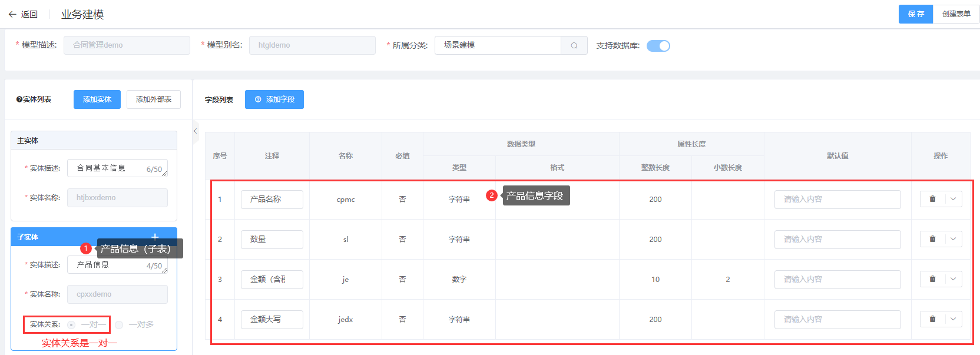This screenshot has width=980, height=355.
Task: Expand action dropdown for 金额大写 row
Action: (953, 319)
